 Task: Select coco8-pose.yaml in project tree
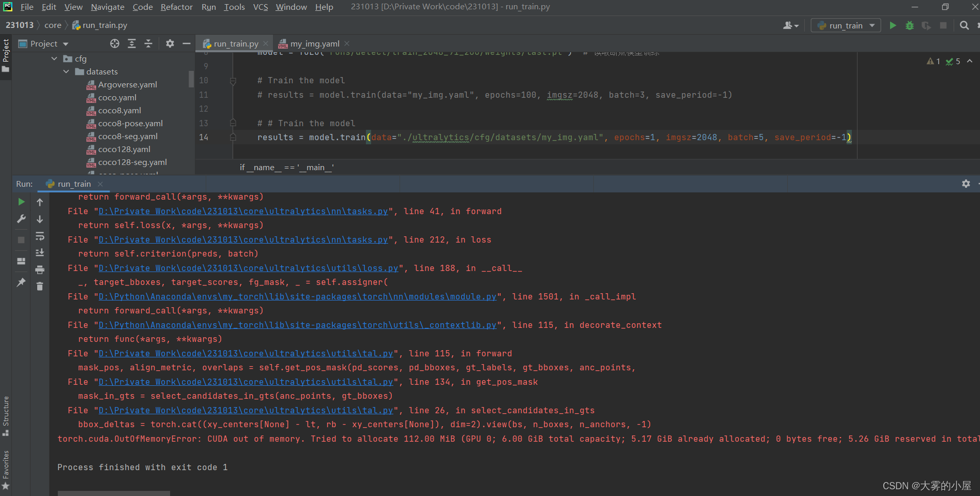130,124
